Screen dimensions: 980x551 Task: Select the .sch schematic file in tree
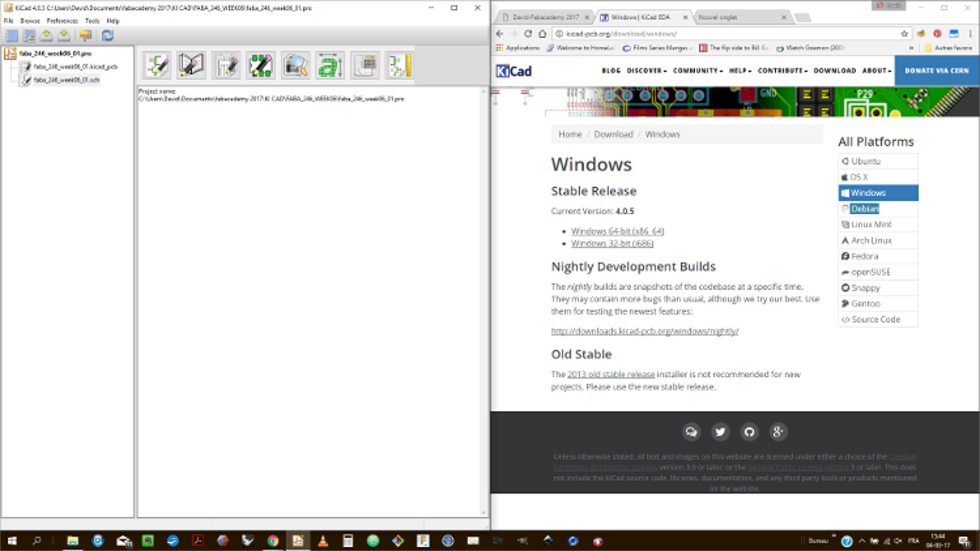click(67, 80)
